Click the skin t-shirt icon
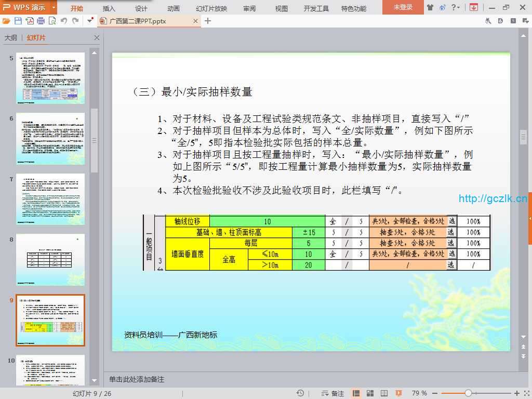This screenshot has height=399, width=532. click(x=430, y=7)
